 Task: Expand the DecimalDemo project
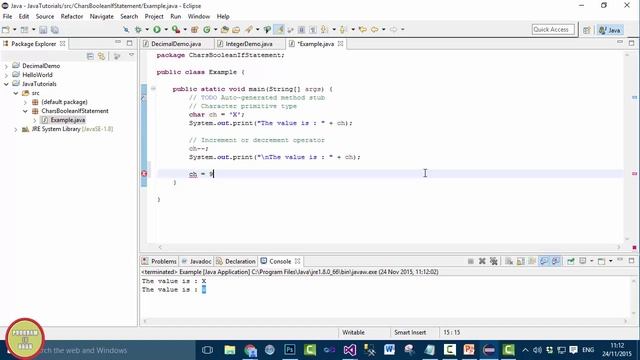pyautogui.click(x=6, y=66)
